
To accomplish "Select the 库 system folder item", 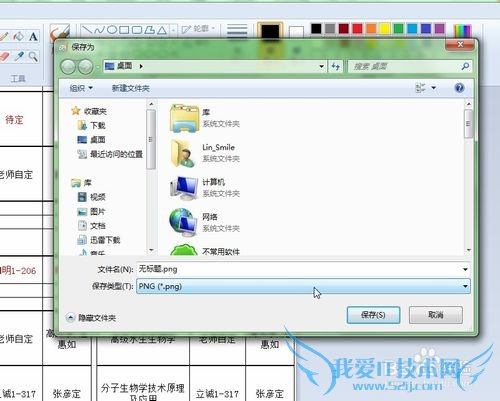I will (x=205, y=118).
